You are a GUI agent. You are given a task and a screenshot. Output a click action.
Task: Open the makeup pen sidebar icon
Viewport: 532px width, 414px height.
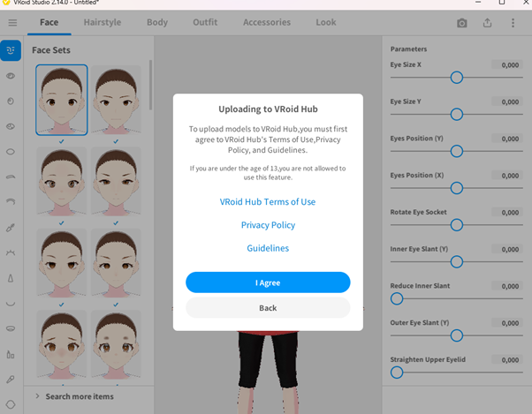coord(11,380)
